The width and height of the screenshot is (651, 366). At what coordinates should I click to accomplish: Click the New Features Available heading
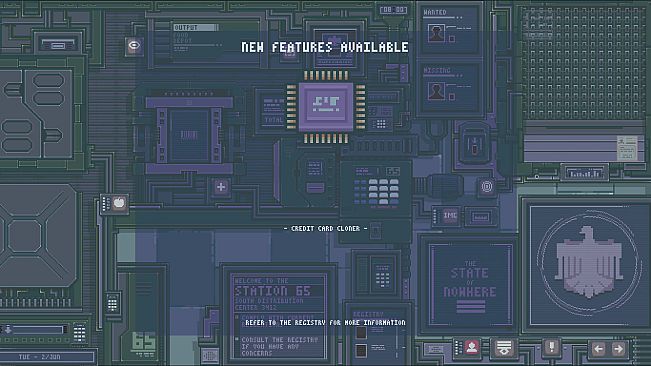[x=325, y=47]
